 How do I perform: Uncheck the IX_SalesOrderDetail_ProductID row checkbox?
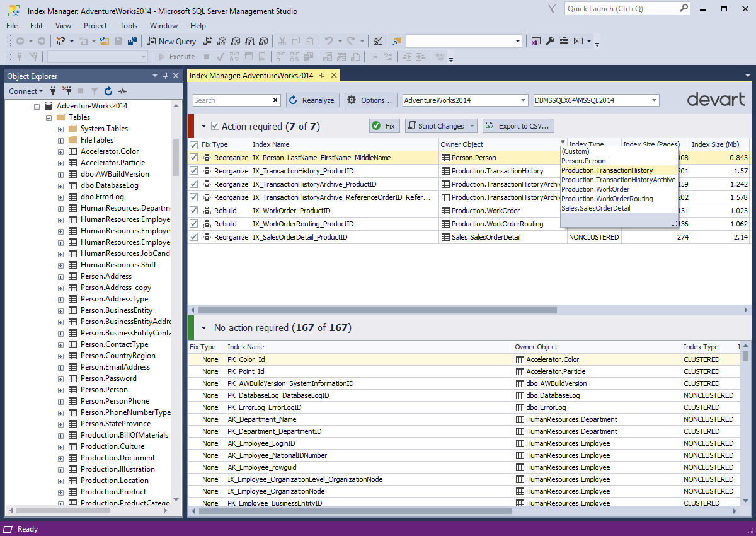click(194, 237)
